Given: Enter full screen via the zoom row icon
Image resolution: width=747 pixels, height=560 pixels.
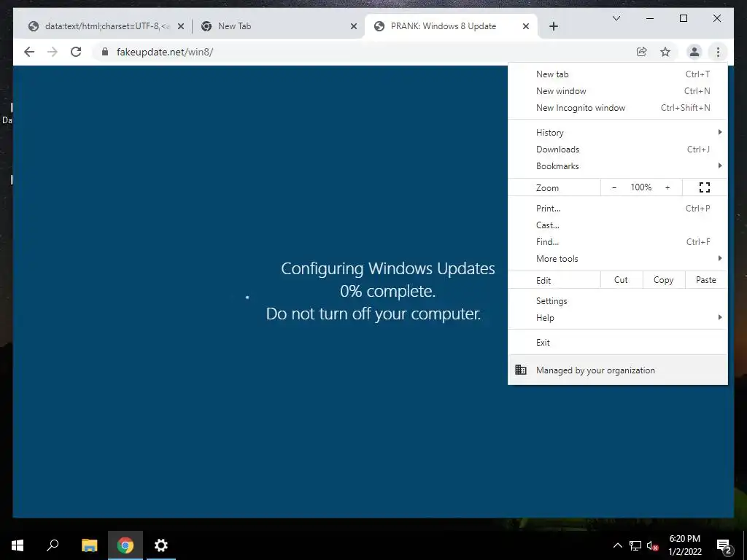Looking at the screenshot, I should [x=705, y=187].
